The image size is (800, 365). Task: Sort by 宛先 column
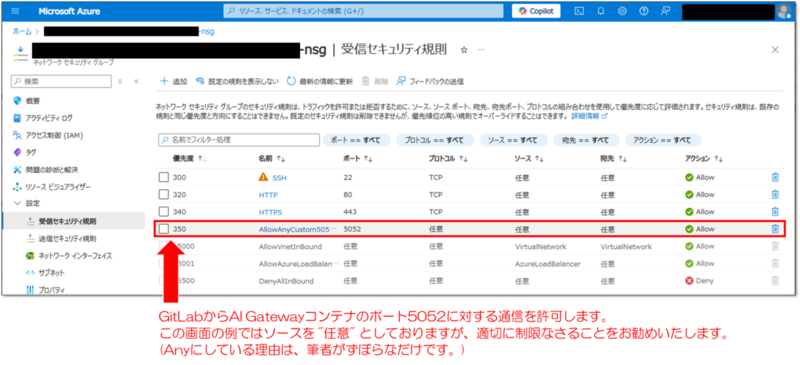[613, 159]
